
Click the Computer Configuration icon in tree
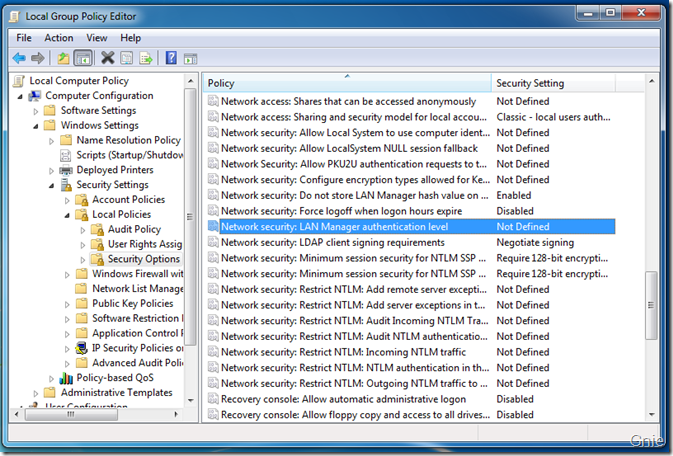(35, 96)
